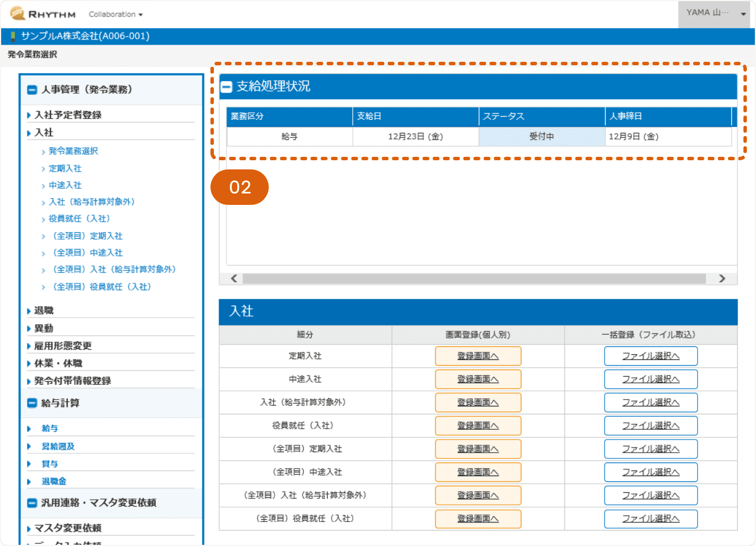The width and height of the screenshot is (756, 546).
Task: Click ファイル選択へ for （全項目）入社（給与計算対象外）
Action: tap(651, 496)
